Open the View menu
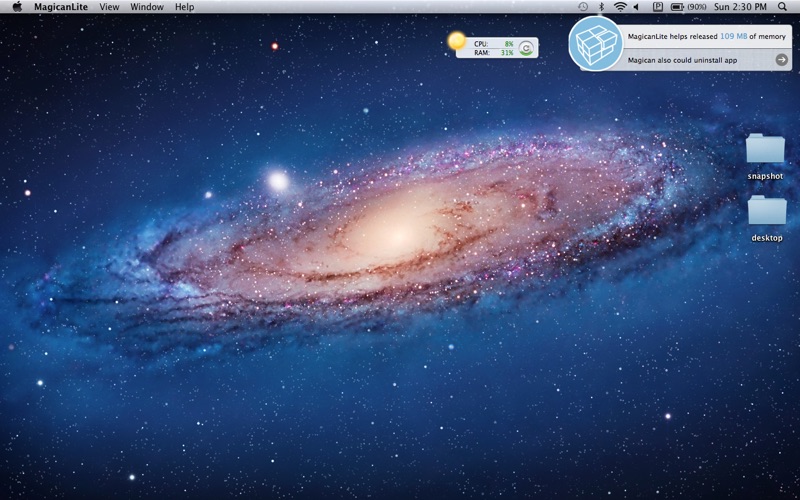This screenshot has height=500, width=800. 109,7
